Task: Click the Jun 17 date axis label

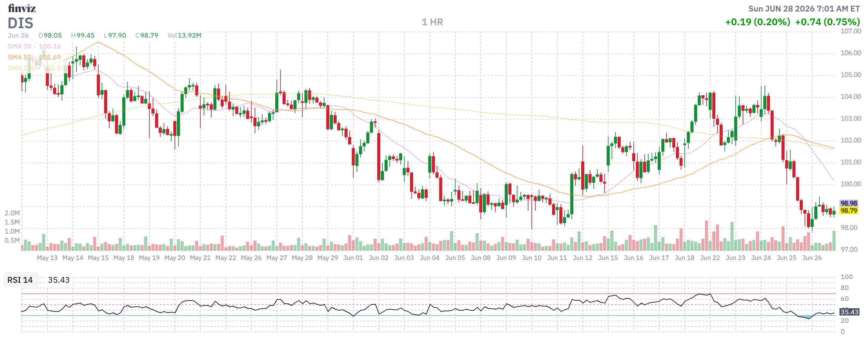Action: coord(659,258)
